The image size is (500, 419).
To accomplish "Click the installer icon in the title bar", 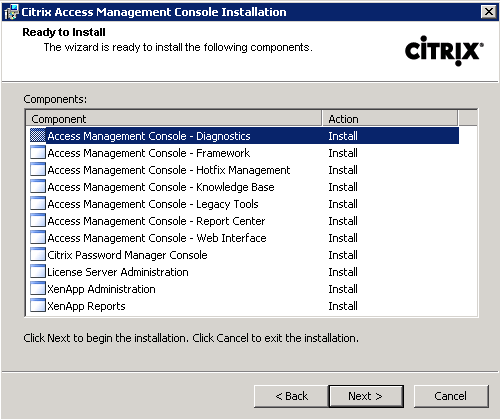I will 11,12.
